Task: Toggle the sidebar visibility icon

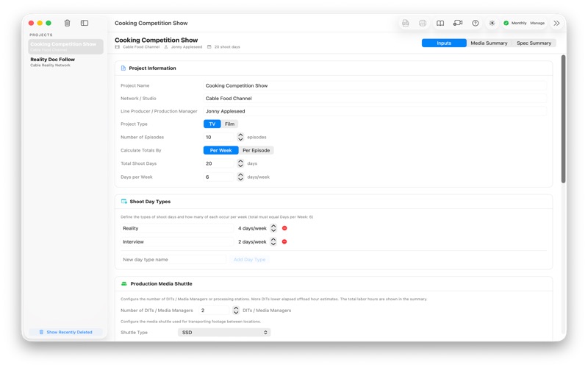Action: tap(85, 23)
